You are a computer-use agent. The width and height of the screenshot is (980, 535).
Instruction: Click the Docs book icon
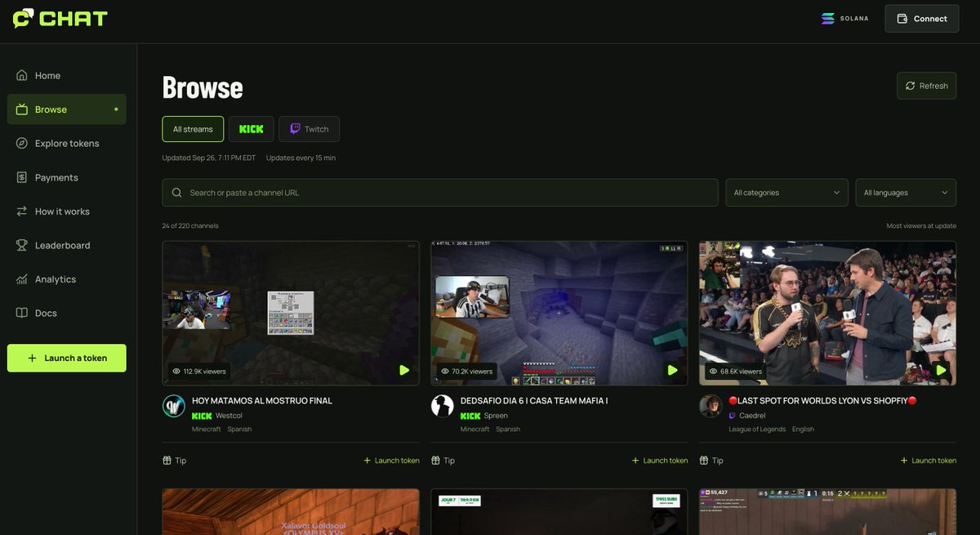click(x=22, y=313)
